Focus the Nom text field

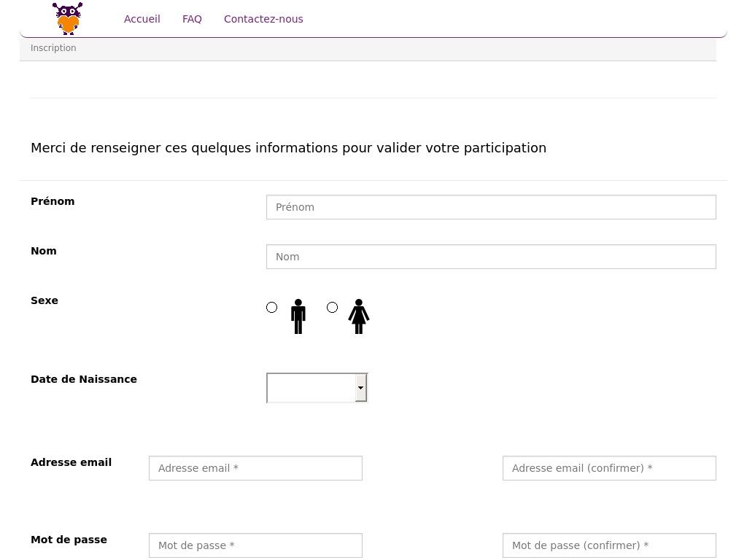[x=491, y=257]
